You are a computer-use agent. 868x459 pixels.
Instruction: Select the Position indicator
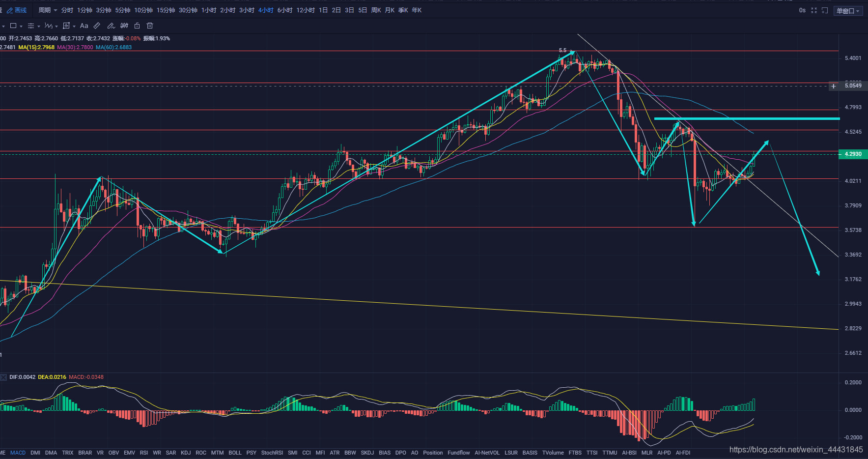pyautogui.click(x=433, y=453)
